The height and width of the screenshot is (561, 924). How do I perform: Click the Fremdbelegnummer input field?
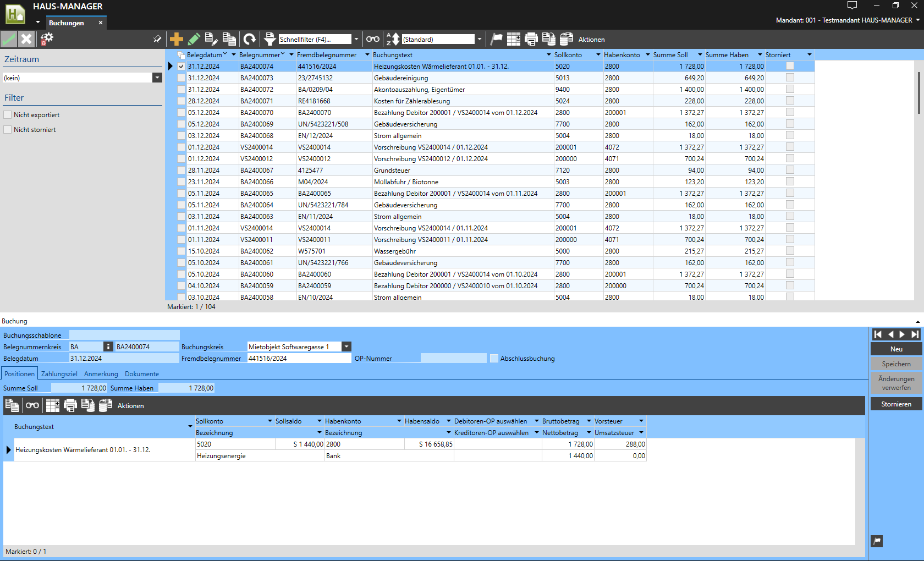point(299,359)
